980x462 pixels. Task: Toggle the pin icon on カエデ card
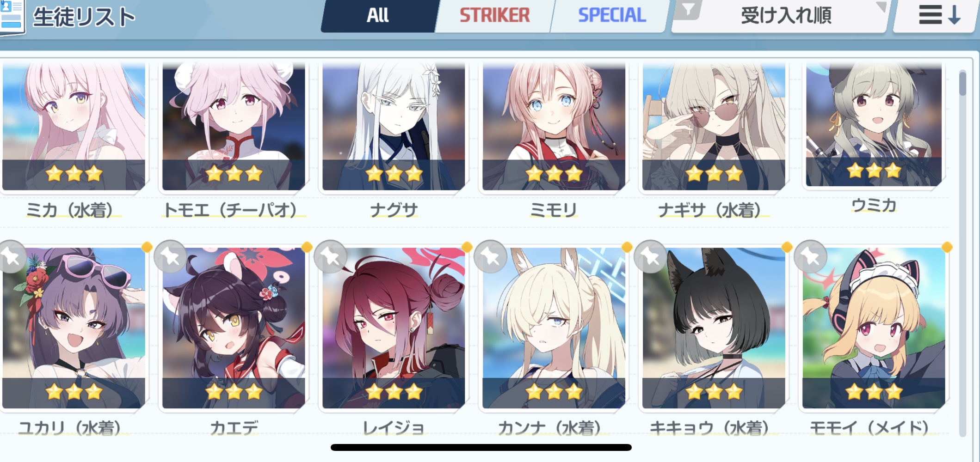[171, 256]
